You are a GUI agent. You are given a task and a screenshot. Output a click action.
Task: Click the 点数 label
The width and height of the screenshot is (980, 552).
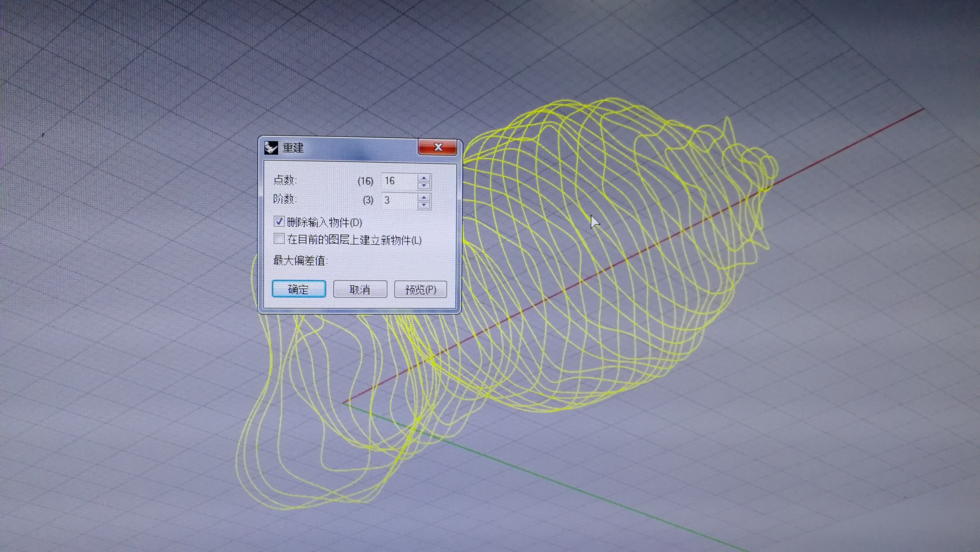[285, 180]
